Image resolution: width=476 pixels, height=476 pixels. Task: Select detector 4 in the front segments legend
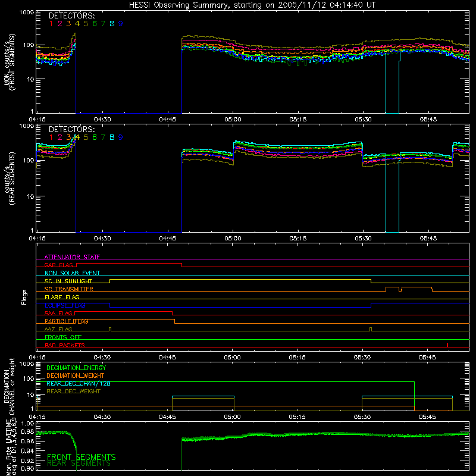77,24
